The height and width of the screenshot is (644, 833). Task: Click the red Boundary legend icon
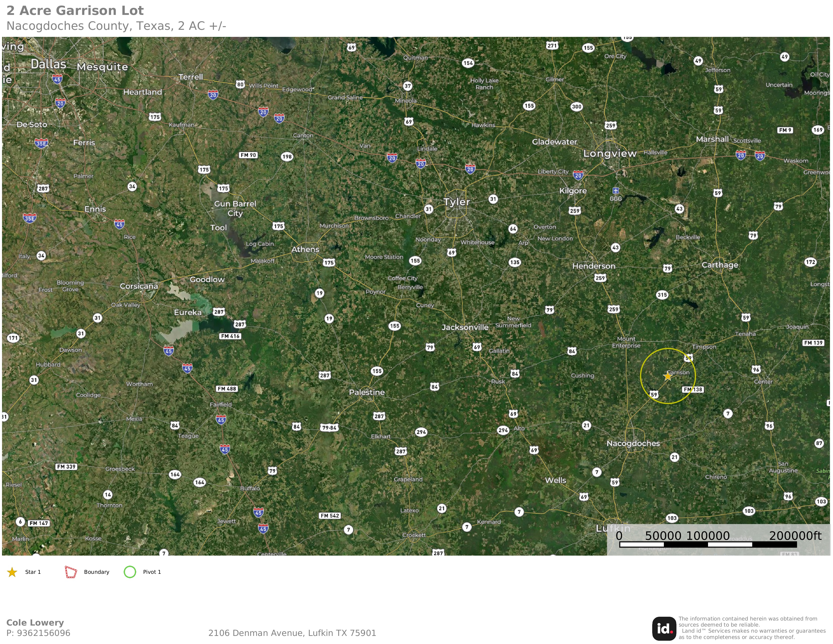tap(71, 572)
